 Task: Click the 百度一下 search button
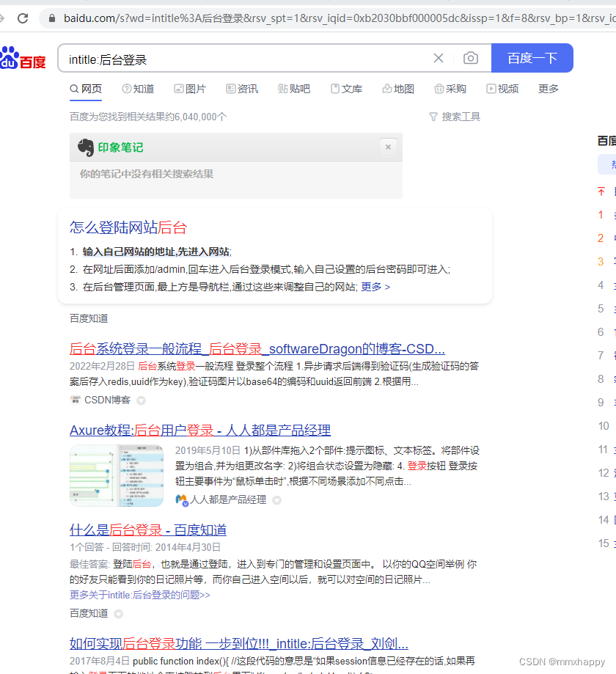tap(532, 58)
